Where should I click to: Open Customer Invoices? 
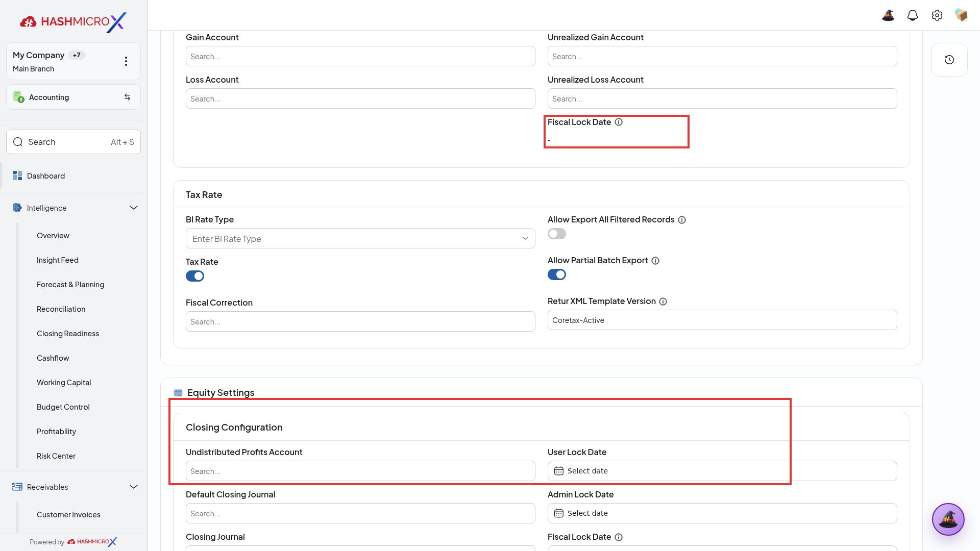(68, 515)
